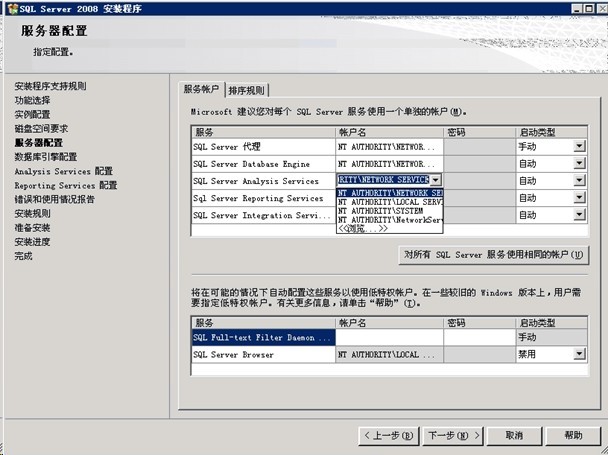Click the upper table 启动类型 column header
The height and width of the screenshot is (455, 608).
click(551, 132)
